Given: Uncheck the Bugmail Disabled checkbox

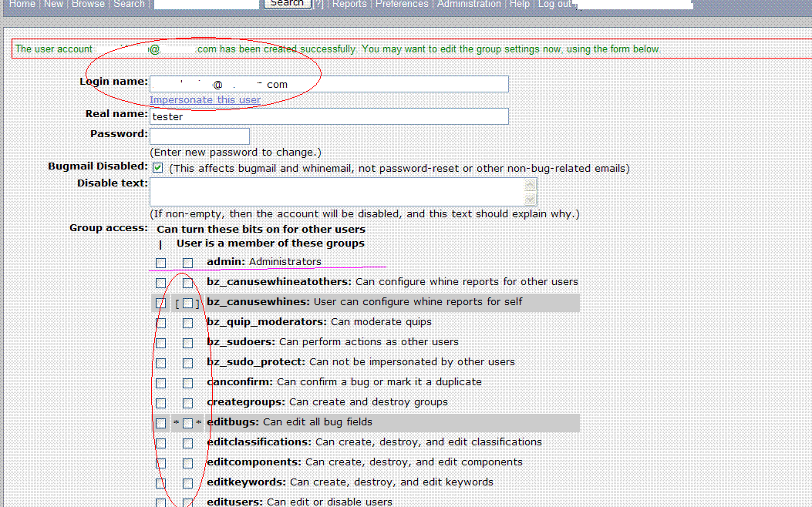Looking at the screenshot, I should click(157, 168).
